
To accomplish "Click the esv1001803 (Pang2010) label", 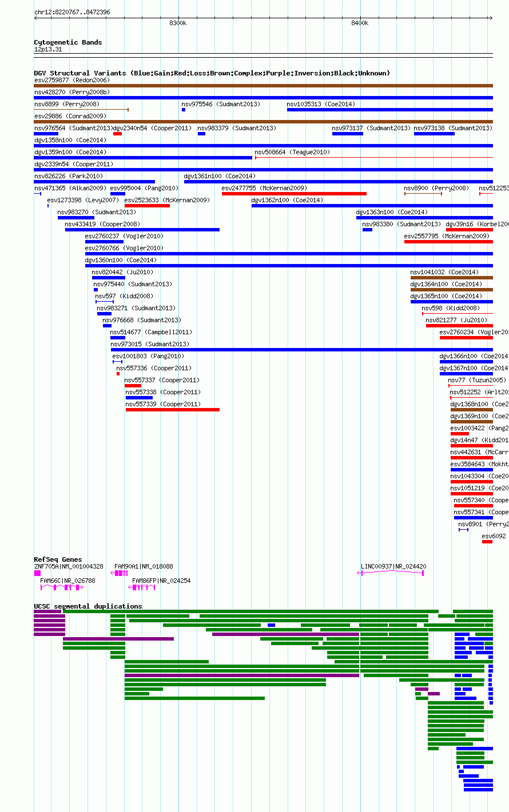I will click(148, 356).
